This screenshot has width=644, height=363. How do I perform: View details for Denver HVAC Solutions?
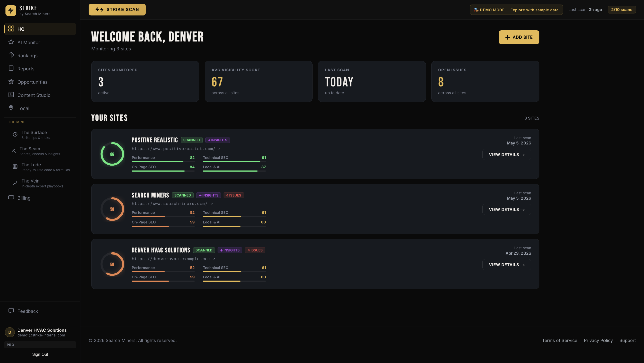click(507, 265)
